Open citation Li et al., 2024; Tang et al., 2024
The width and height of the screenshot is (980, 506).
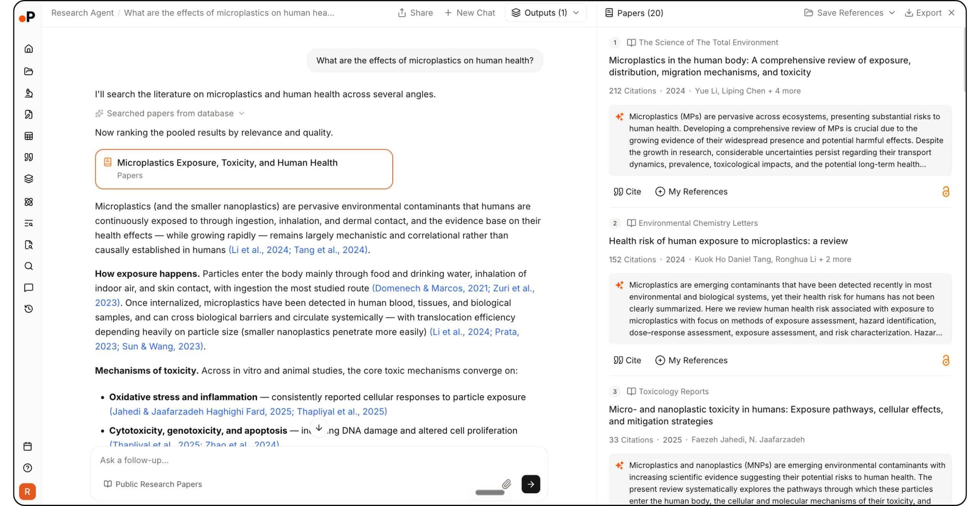[299, 250]
